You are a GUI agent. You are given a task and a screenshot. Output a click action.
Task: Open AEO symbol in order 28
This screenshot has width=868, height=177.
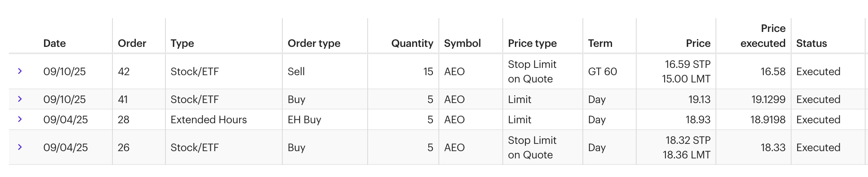(454, 120)
